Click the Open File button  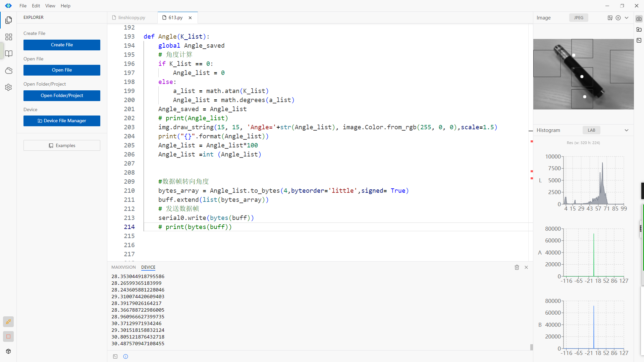point(62,70)
